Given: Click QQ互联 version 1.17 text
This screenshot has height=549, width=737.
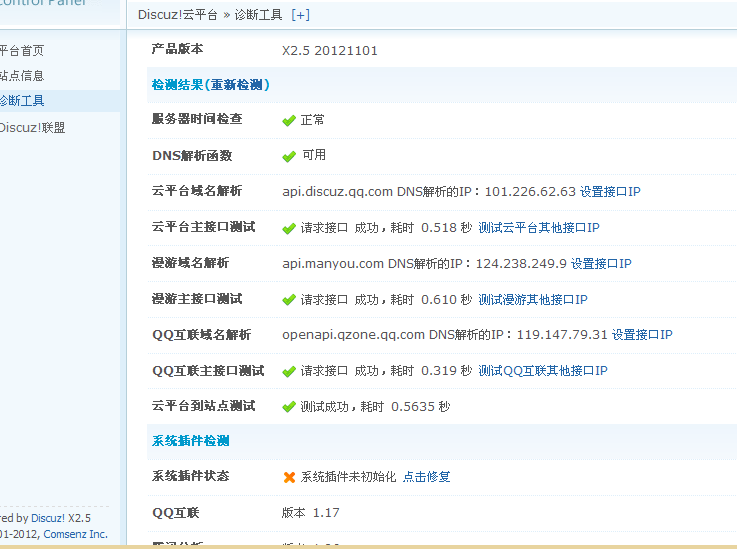Looking at the screenshot, I should click(311, 513).
